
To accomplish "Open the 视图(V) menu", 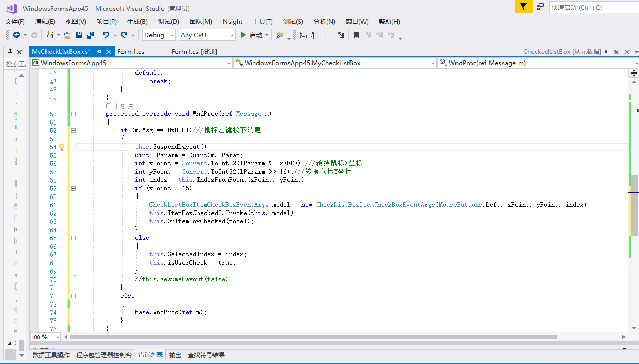I will [76, 21].
